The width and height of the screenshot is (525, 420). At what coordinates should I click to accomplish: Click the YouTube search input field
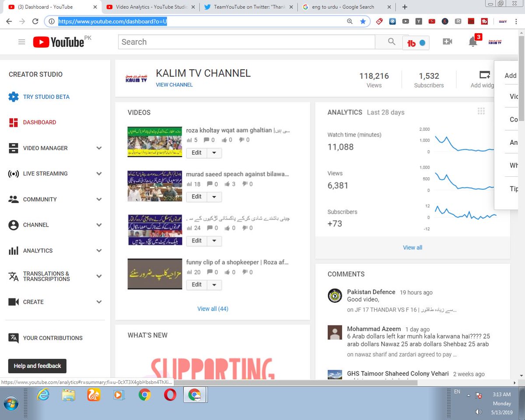coord(246,42)
